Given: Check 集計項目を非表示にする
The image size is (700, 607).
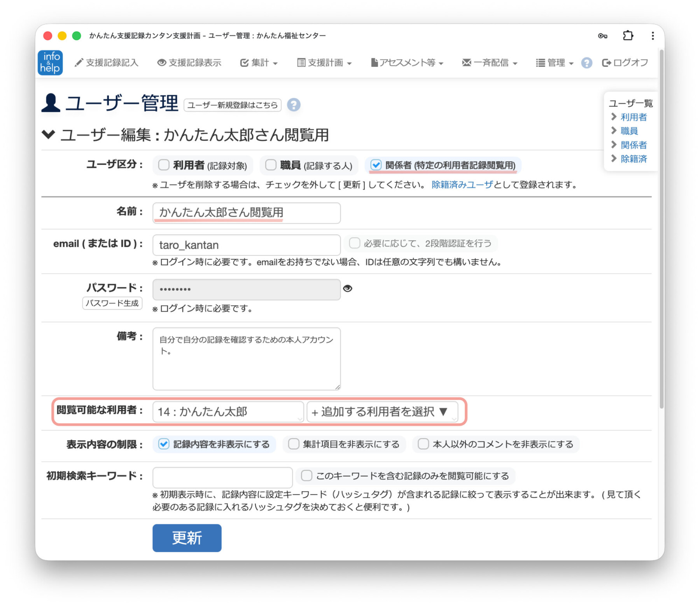Looking at the screenshot, I should [294, 444].
